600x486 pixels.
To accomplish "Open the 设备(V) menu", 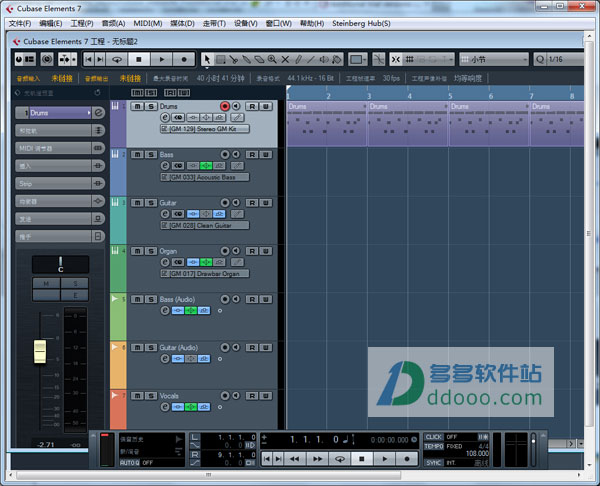I will (246, 23).
